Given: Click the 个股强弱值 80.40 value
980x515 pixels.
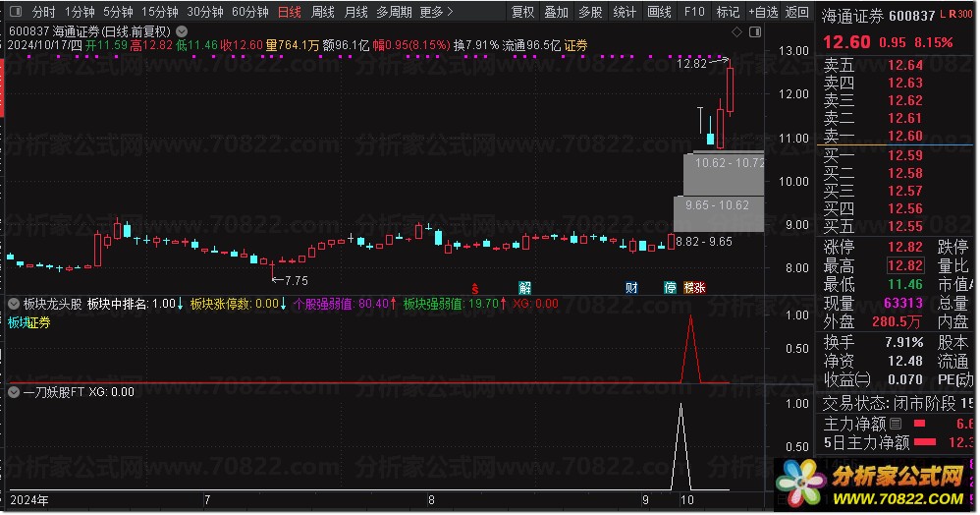Looking at the screenshot, I should tap(374, 304).
